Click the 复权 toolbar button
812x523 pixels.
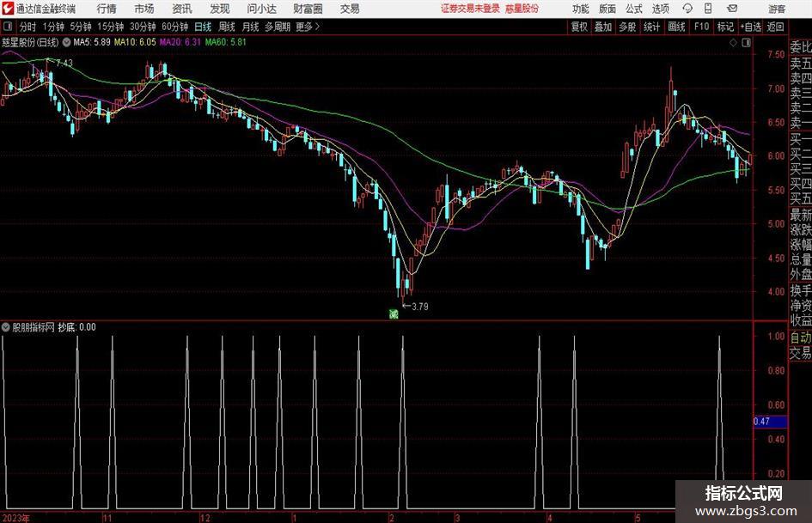579,27
